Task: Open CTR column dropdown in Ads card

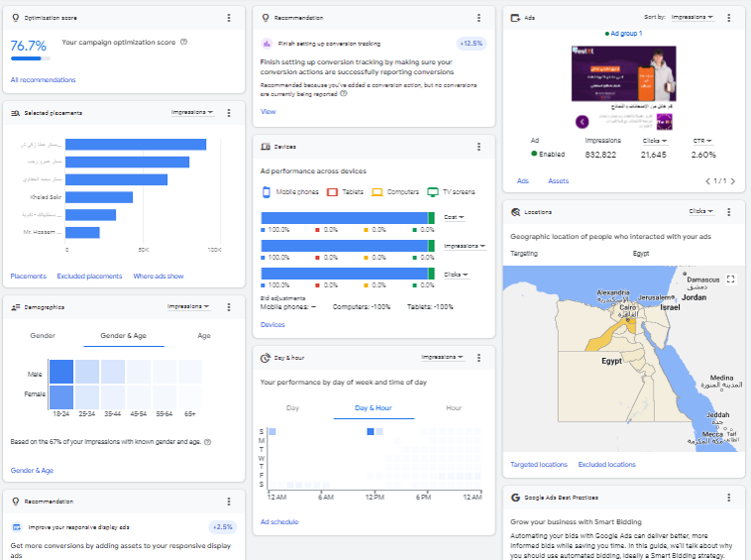Action: [x=702, y=141]
